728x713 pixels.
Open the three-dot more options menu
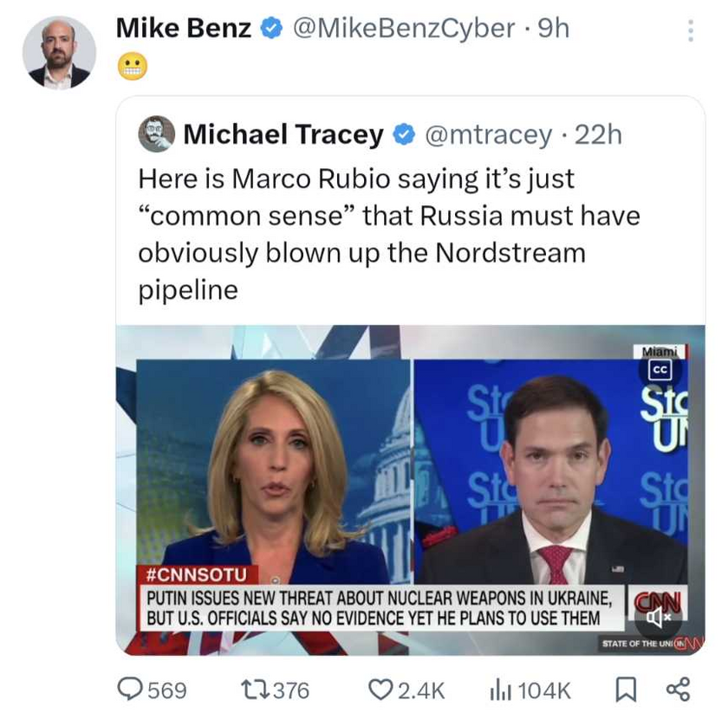tap(690, 30)
